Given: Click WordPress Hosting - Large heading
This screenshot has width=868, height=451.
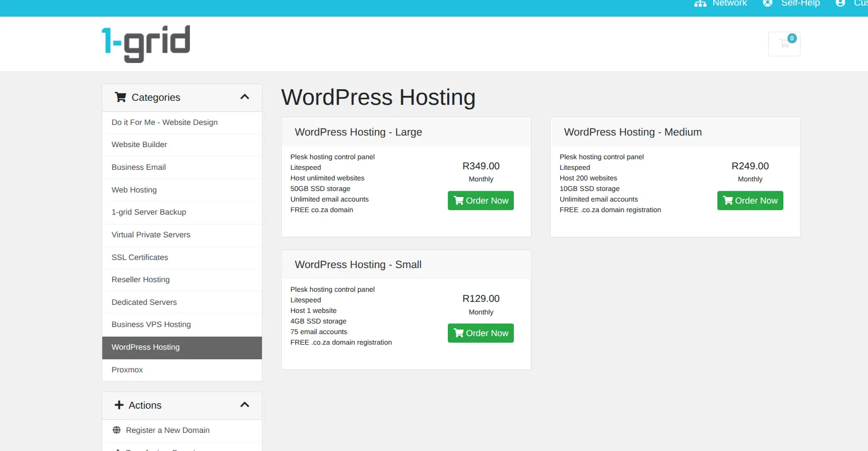Looking at the screenshot, I should [358, 132].
